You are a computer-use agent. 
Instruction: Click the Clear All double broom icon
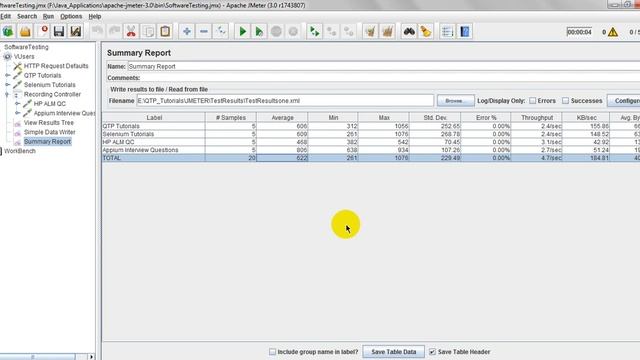click(387, 31)
